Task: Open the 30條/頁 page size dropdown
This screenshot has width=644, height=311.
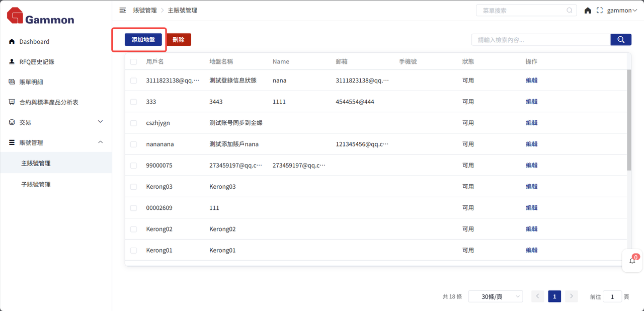Action: coord(495,296)
